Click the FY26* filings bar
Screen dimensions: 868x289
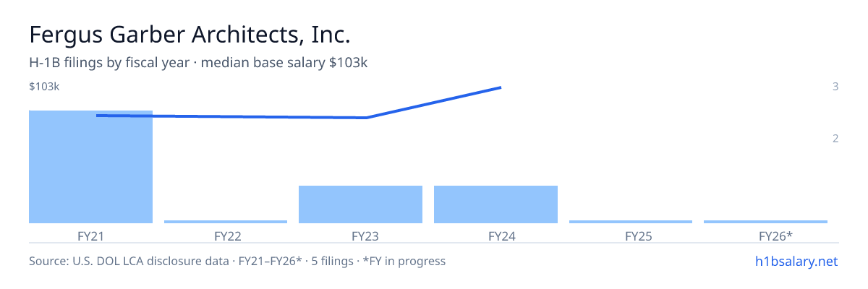765,221
